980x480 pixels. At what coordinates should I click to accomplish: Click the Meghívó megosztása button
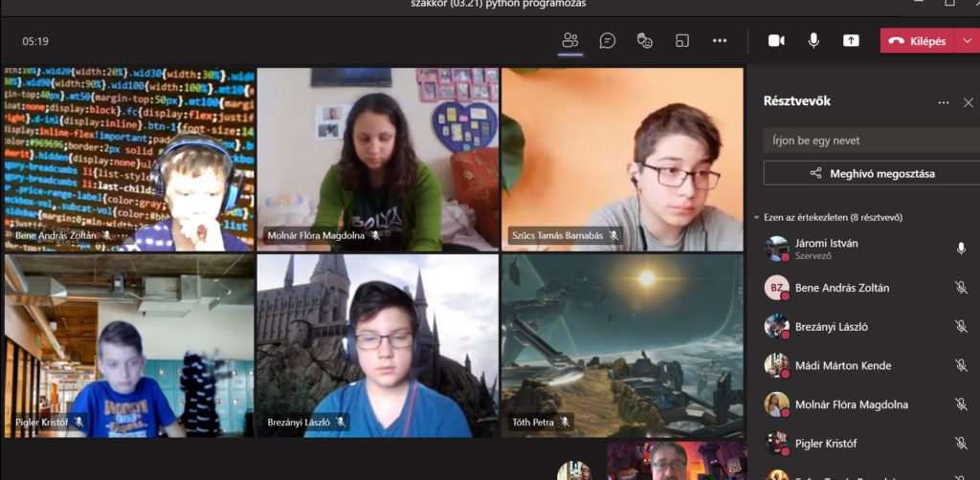coord(871,173)
